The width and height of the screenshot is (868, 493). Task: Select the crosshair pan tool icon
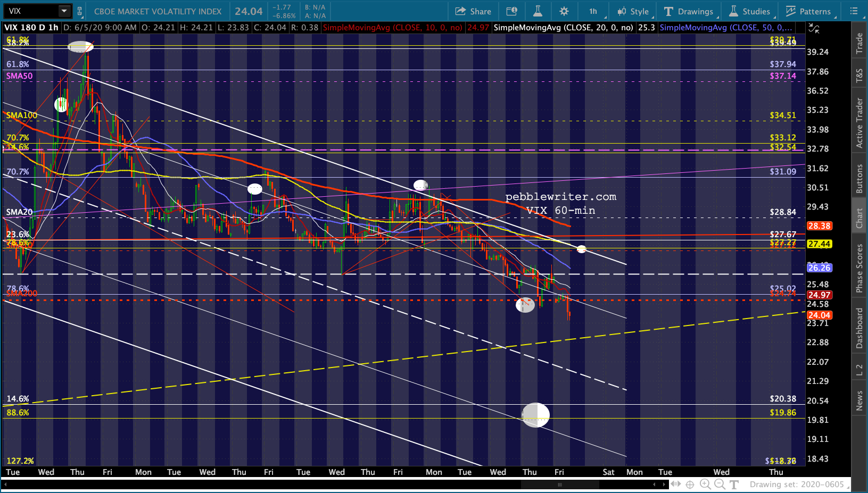(x=690, y=484)
